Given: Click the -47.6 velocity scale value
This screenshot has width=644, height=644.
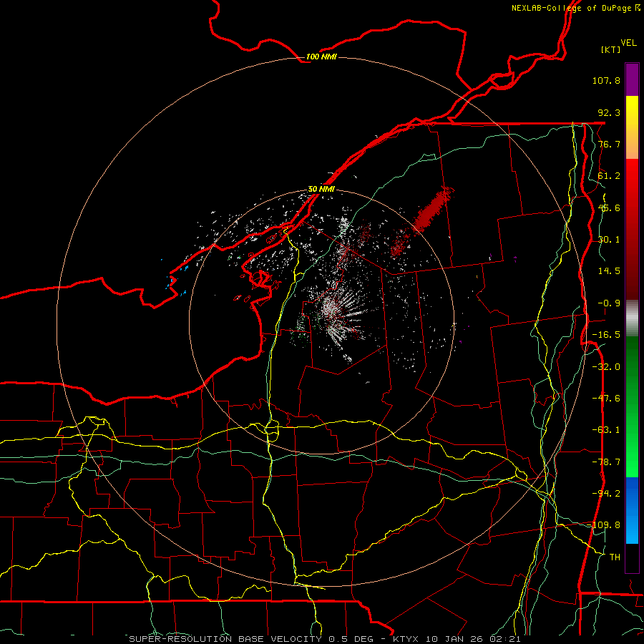Looking at the screenshot, I should click(x=606, y=399).
